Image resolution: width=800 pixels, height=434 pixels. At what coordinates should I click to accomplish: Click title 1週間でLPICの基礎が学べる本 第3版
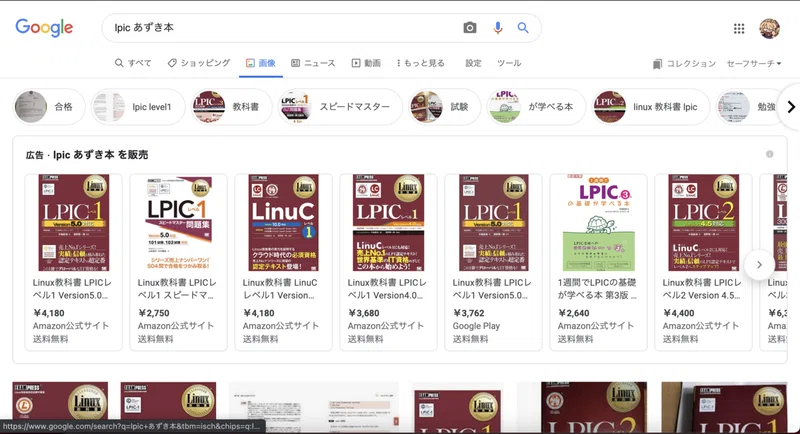click(597, 289)
